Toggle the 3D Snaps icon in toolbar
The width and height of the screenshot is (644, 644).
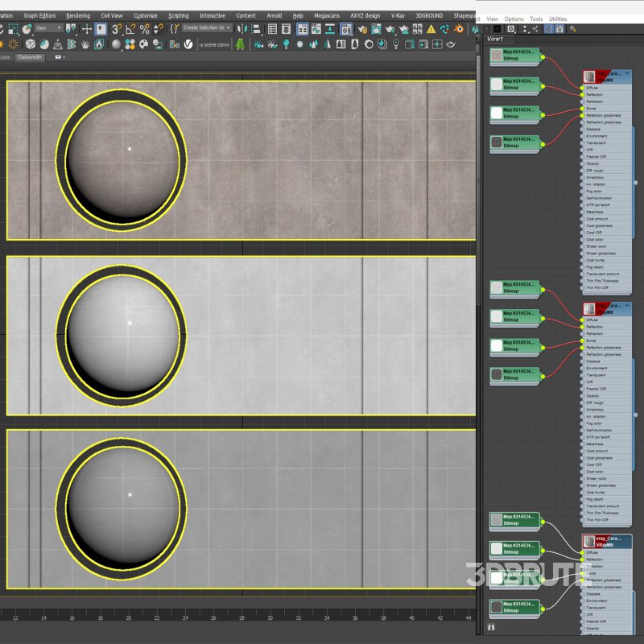point(116,28)
